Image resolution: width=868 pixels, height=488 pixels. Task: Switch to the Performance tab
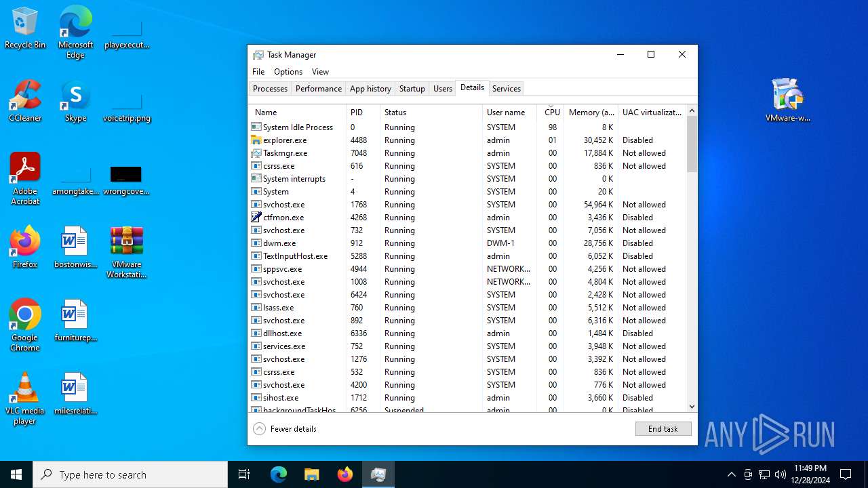point(319,89)
